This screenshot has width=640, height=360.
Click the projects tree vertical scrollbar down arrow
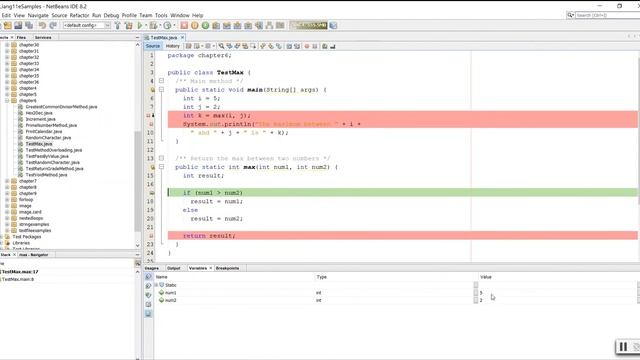[137, 246]
